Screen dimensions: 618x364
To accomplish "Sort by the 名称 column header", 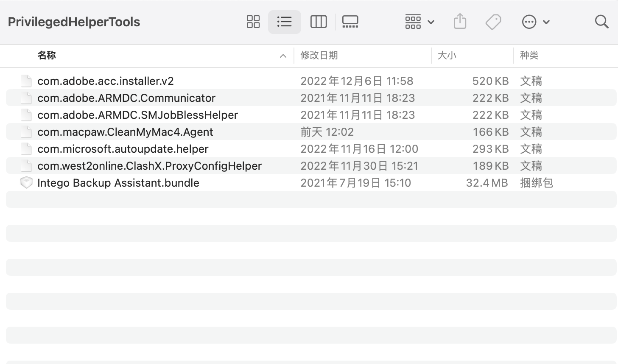I will tap(47, 56).
